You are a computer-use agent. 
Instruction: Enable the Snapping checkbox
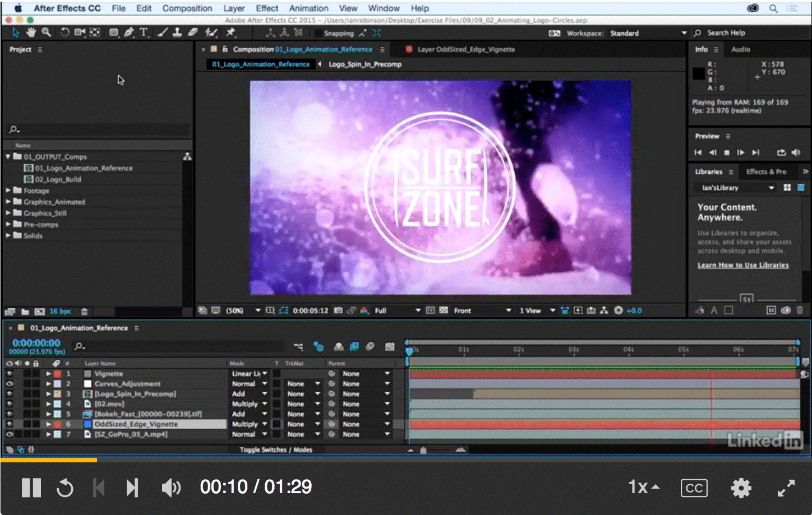point(319,33)
